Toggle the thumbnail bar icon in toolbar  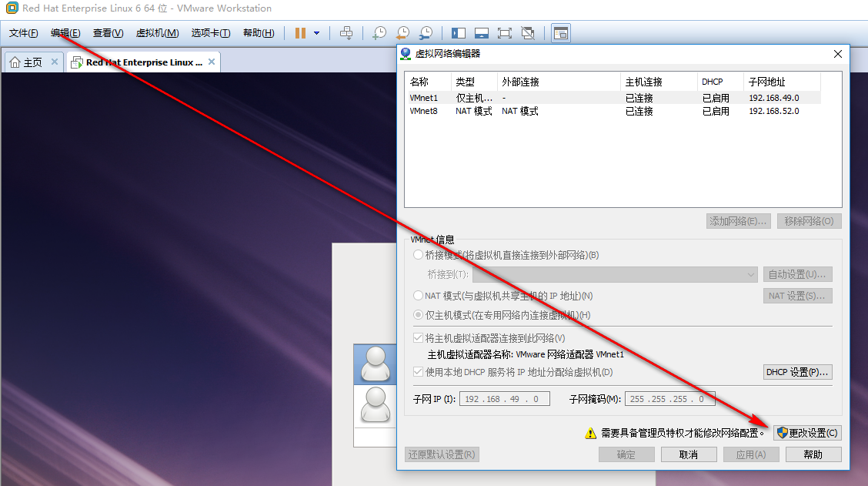(x=482, y=33)
